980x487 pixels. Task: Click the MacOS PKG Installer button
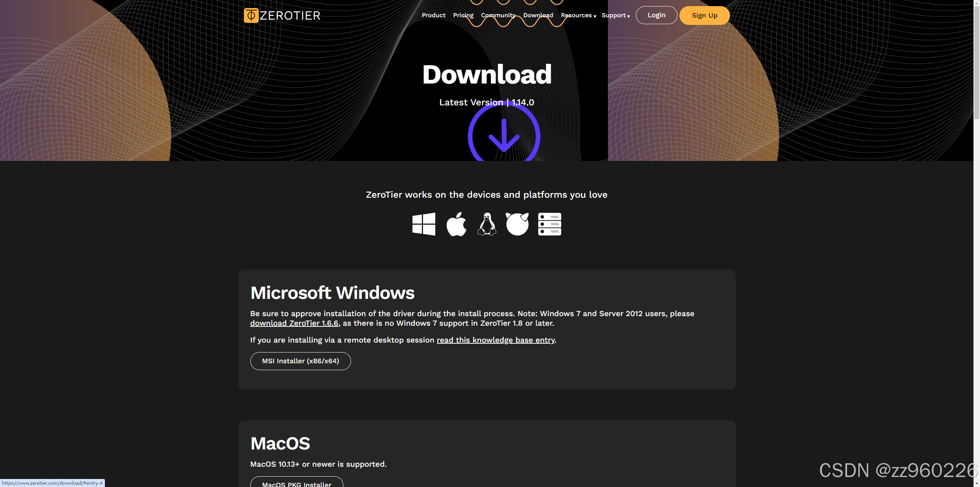pos(297,483)
